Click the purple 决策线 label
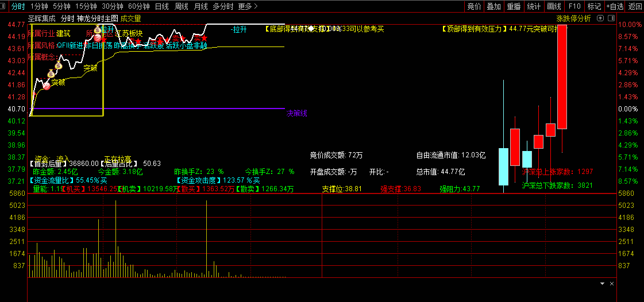Viewport: 644px width, 302px height. coord(297,114)
